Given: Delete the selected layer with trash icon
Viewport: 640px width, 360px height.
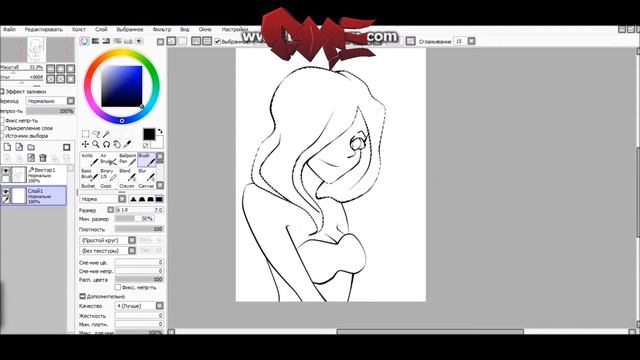Looking at the screenshot, I should coord(43,158).
